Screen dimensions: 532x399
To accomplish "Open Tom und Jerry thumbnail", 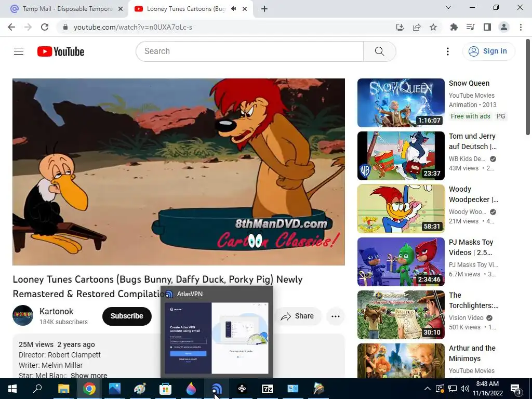I will pyautogui.click(x=401, y=156).
